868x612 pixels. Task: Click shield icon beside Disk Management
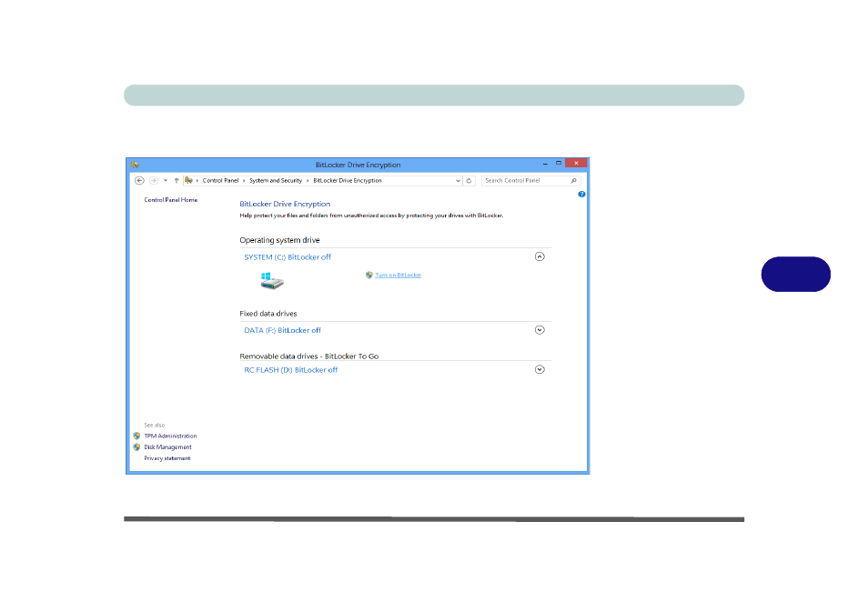pyautogui.click(x=136, y=447)
